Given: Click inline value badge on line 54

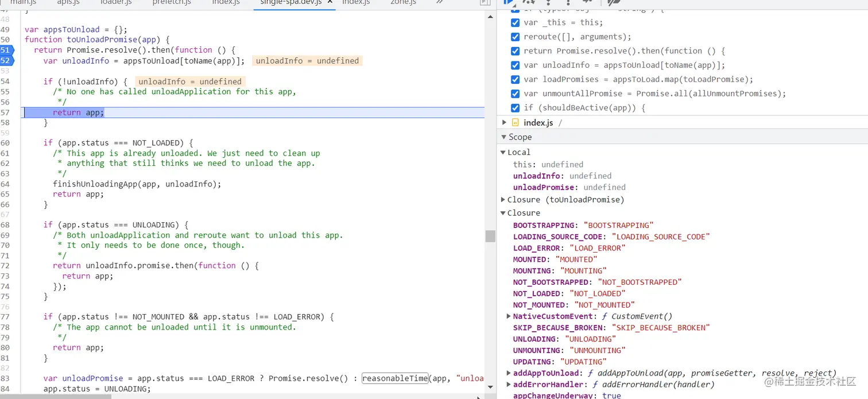Looking at the screenshot, I should tap(190, 82).
